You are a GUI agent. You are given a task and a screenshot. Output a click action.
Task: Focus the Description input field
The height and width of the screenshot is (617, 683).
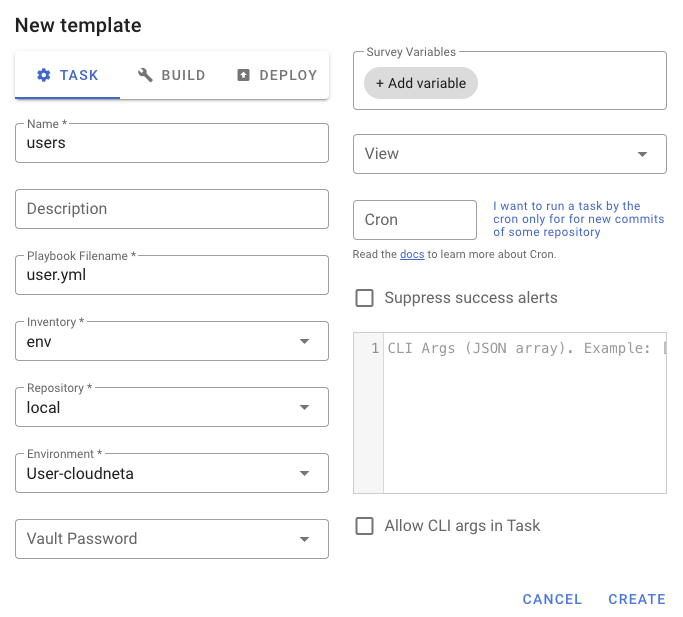click(172, 209)
